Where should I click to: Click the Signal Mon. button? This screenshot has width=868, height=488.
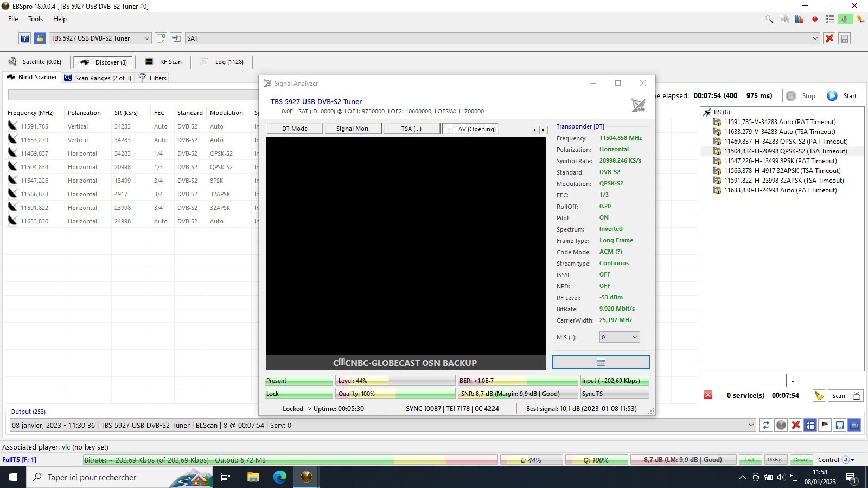click(x=353, y=129)
